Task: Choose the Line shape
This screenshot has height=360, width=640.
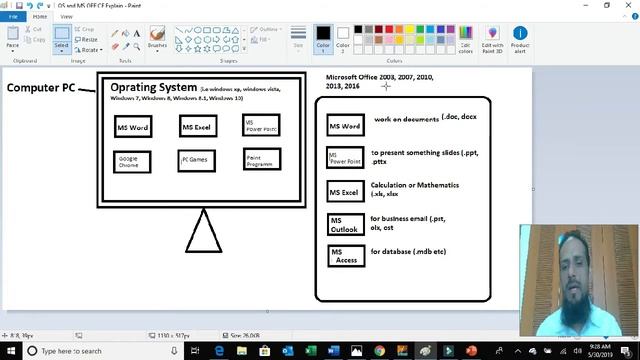Action: (179, 30)
